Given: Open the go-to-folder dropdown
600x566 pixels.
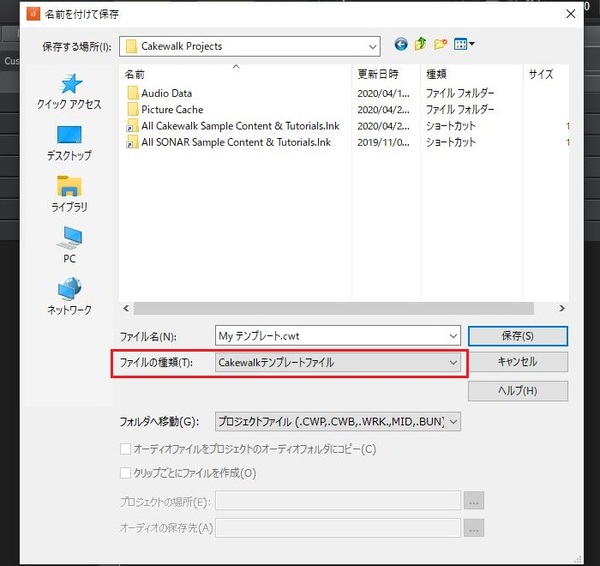Looking at the screenshot, I should 453,422.
